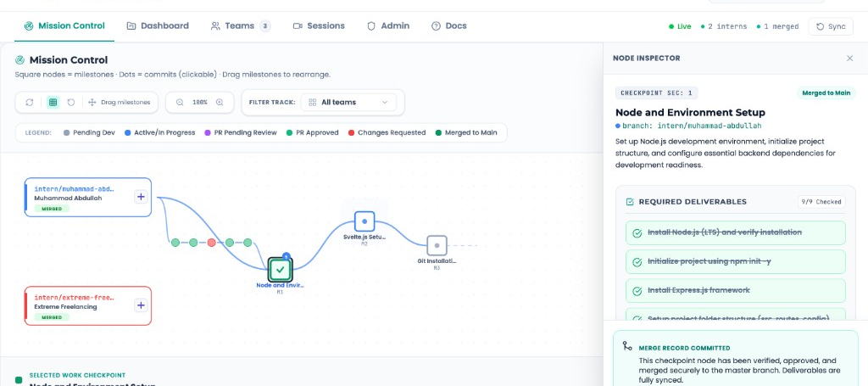Viewport: 868px width, 386px height.
Task: Click plus button on Extreme Freelancing card
Action: click(141, 305)
